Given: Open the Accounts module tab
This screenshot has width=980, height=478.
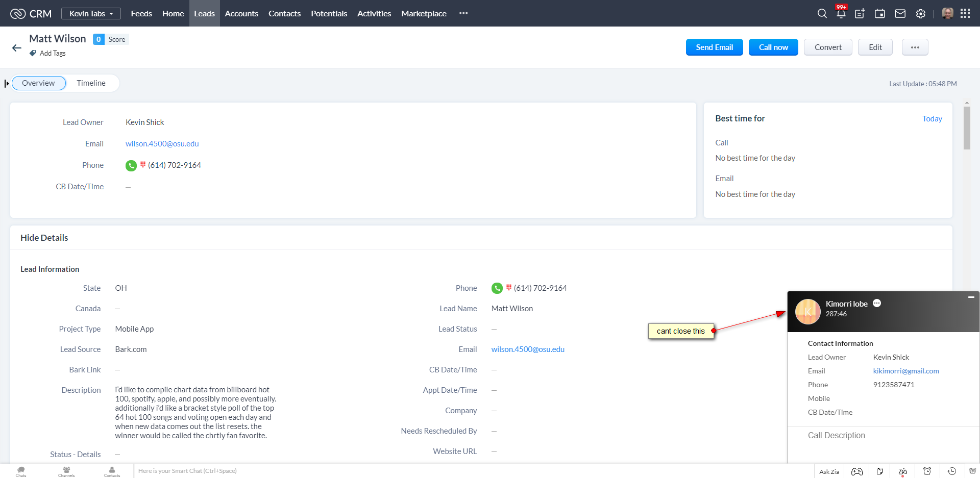Looking at the screenshot, I should [241, 14].
